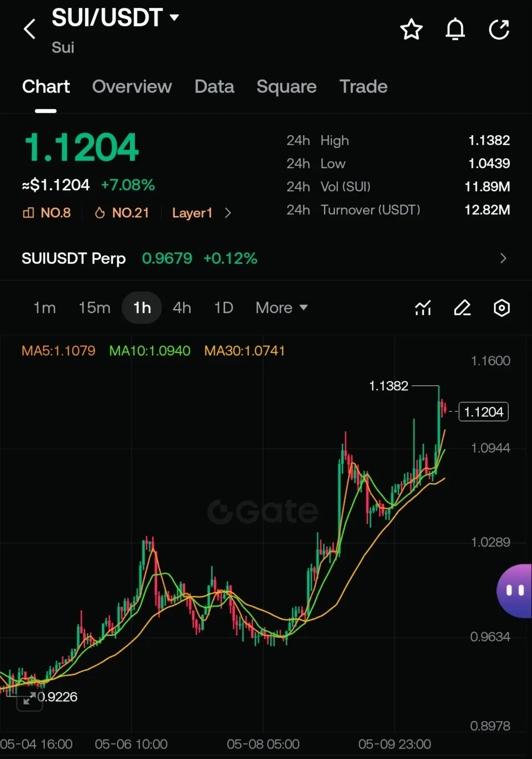Select the 1h timeframe

[x=142, y=308]
